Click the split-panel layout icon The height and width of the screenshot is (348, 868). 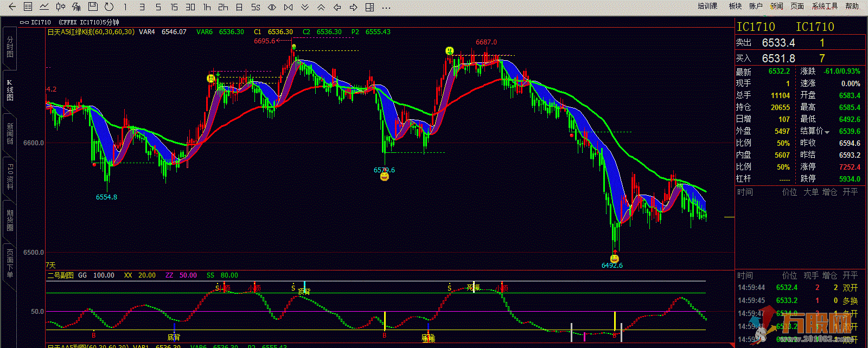pyautogui.click(x=369, y=7)
